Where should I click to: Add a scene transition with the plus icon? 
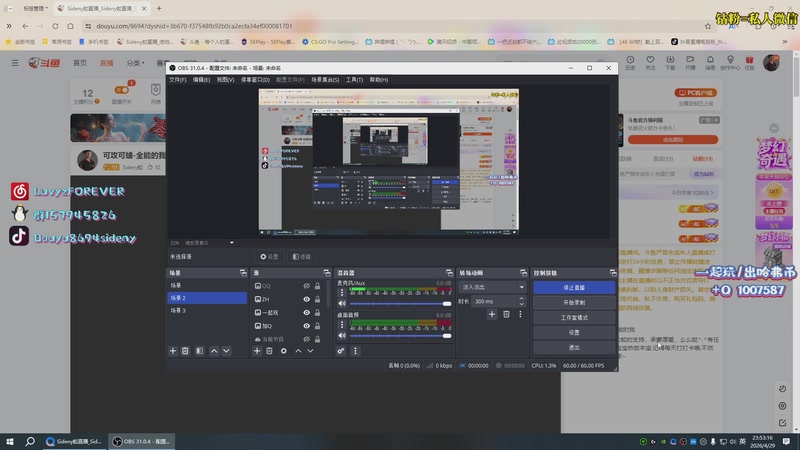[492, 314]
